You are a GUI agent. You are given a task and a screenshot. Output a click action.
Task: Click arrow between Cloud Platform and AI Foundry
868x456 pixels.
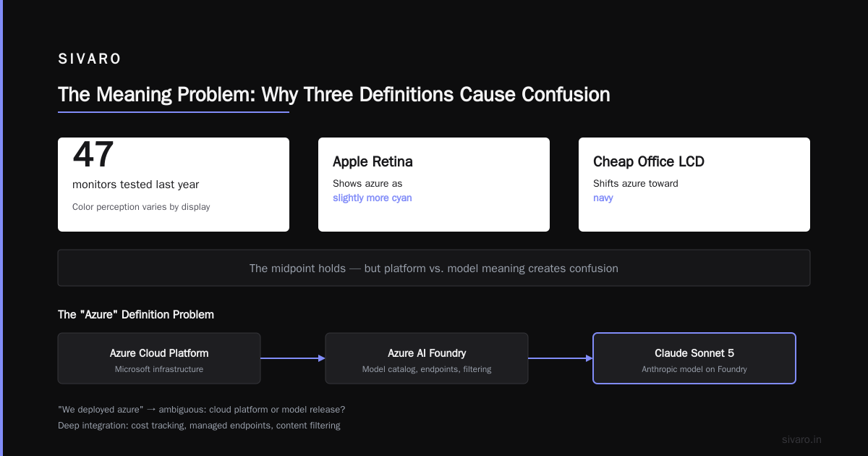click(x=293, y=358)
